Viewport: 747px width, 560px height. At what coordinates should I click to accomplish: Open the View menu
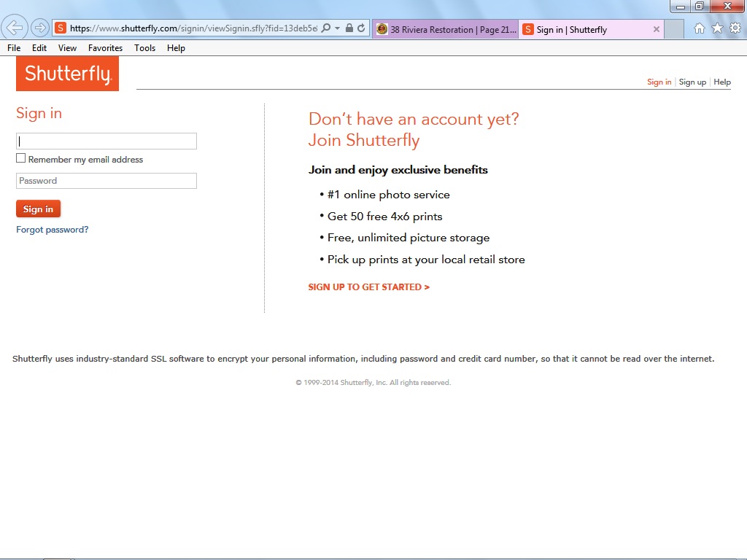pyautogui.click(x=67, y=48)
